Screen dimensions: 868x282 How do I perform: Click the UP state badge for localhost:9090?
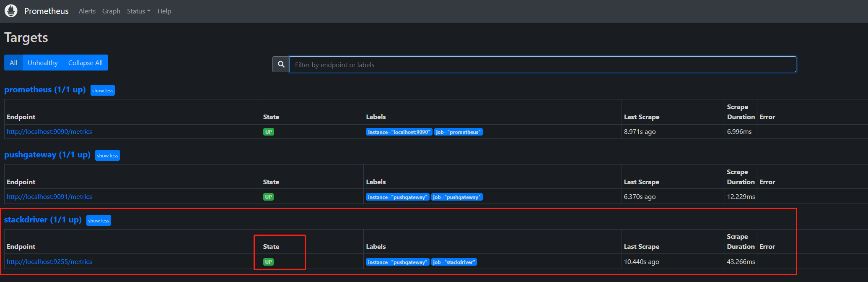(x=268, y=132)
